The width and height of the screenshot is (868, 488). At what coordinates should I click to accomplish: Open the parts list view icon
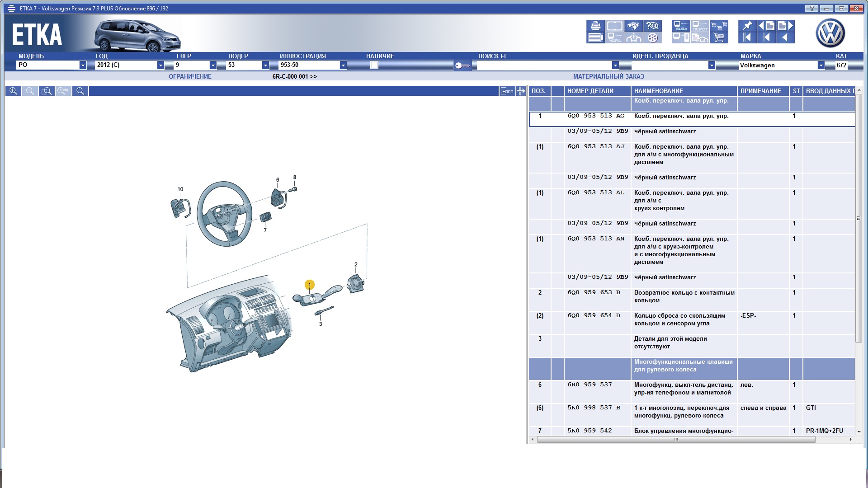point(595,38)
